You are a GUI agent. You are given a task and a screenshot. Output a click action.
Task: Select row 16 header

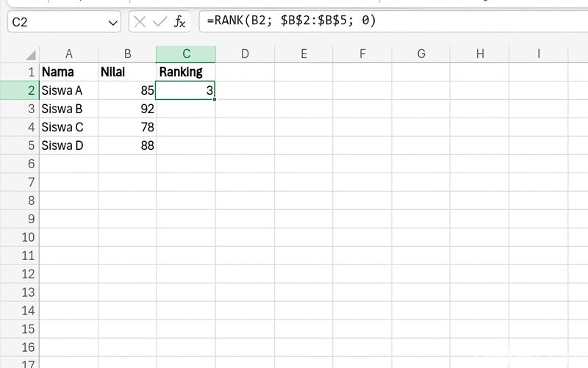point(20,347)
